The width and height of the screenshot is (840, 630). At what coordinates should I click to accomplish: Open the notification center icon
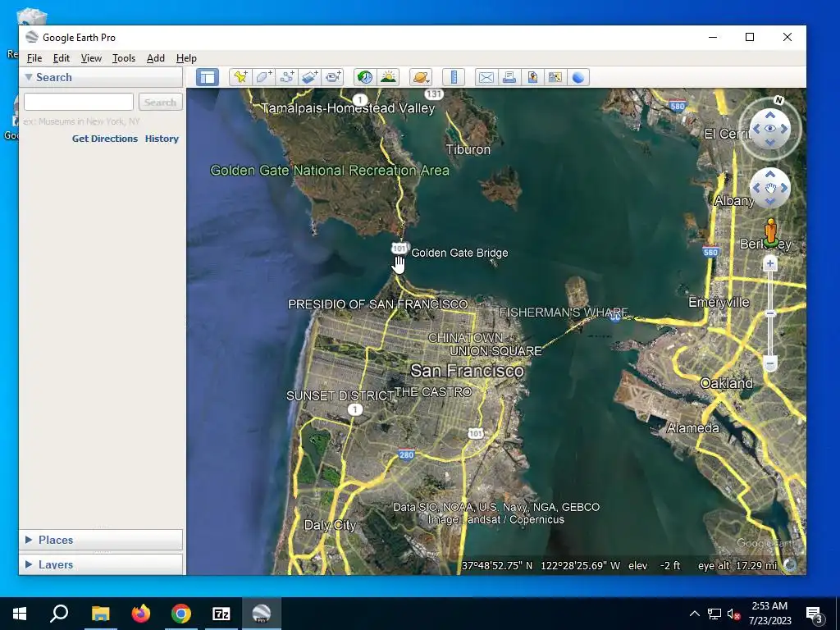(815, 614)
